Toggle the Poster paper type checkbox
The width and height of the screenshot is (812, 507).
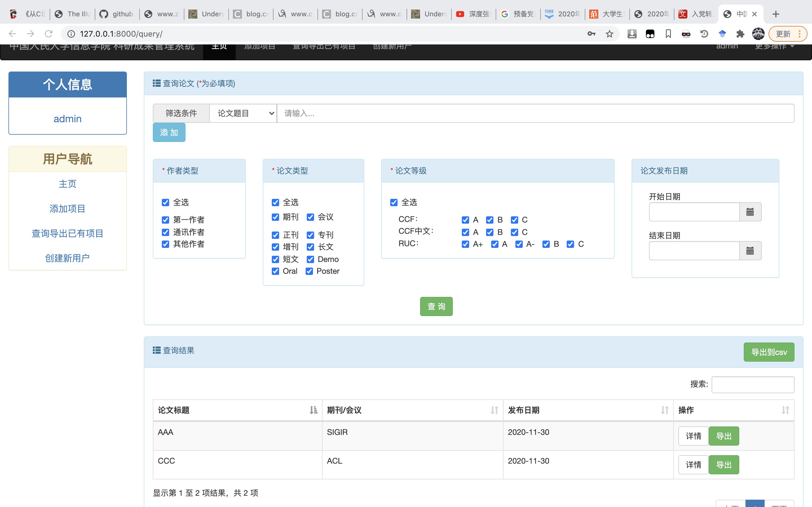[309, 271]
